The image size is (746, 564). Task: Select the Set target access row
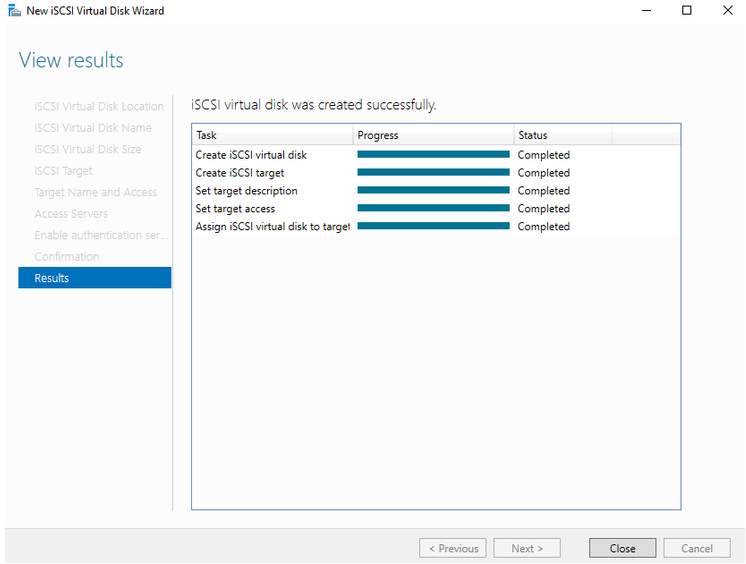pos(236,209)
